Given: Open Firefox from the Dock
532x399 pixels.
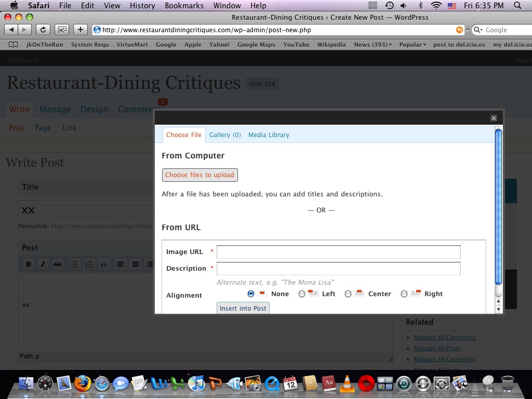Looking at the screenshot, I should tap(82, 384).
